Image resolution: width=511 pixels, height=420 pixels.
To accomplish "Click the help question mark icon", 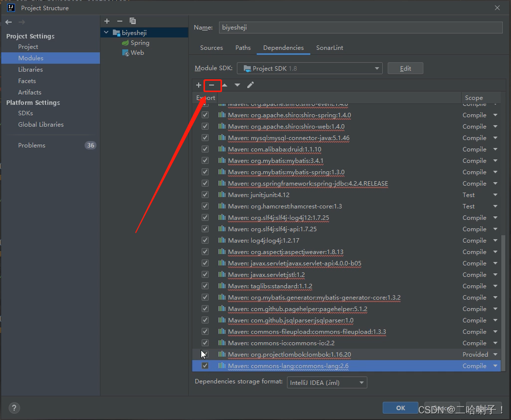I will [14, 408].
